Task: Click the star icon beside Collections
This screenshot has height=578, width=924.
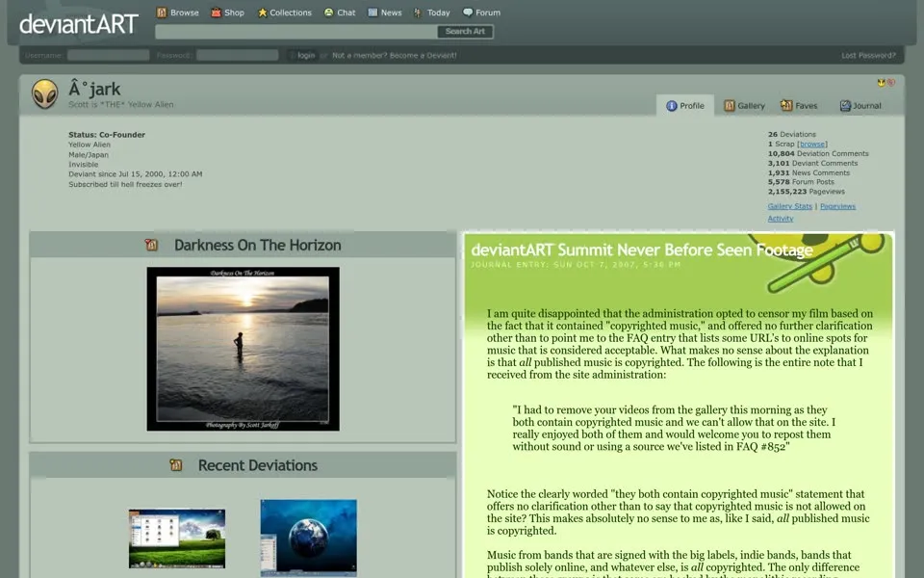Action: 262,13
